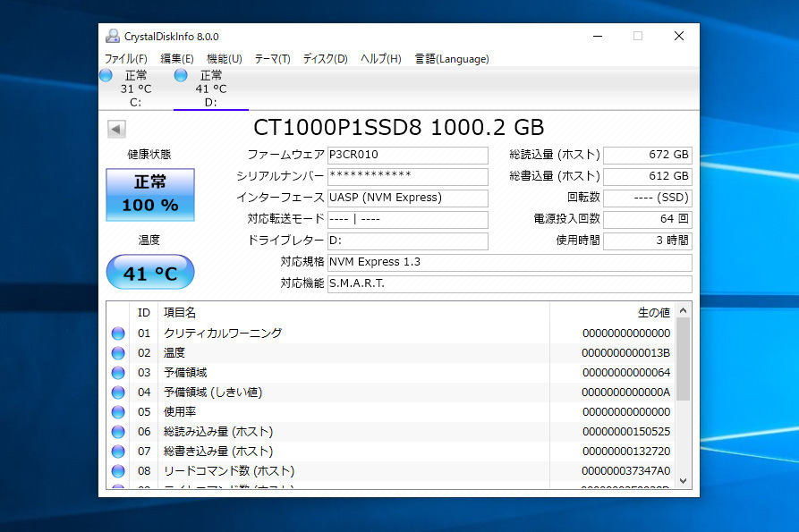This screenshot has height=532, width=799.
Task: Click raw value 0000000000013B
Action: (x=625, y=353)
